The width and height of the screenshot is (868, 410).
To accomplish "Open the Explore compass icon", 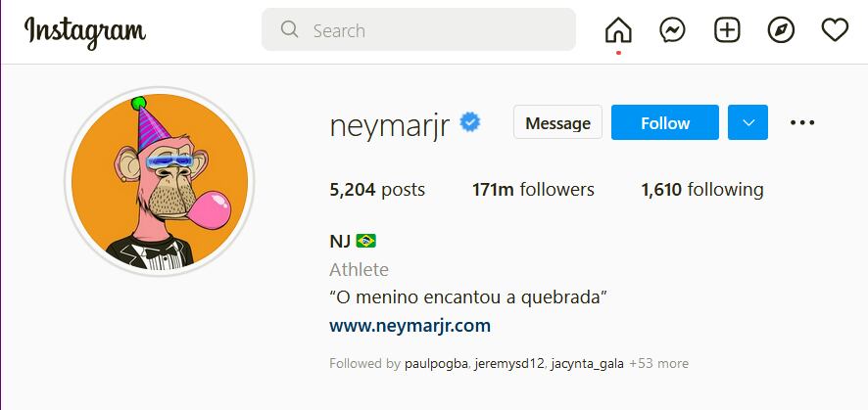I will pos(781,29).
